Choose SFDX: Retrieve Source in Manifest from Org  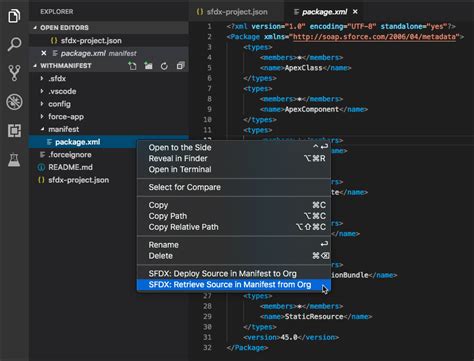(234, 284)
